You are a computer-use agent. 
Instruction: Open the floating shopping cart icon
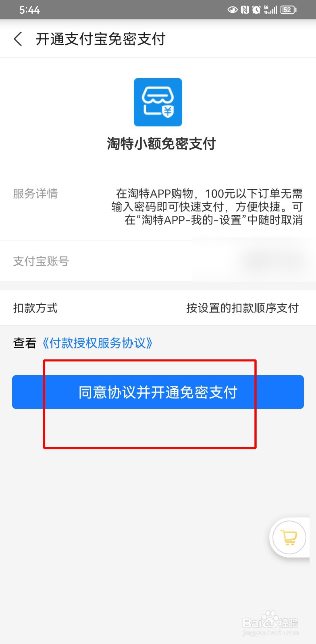(289, 538)
